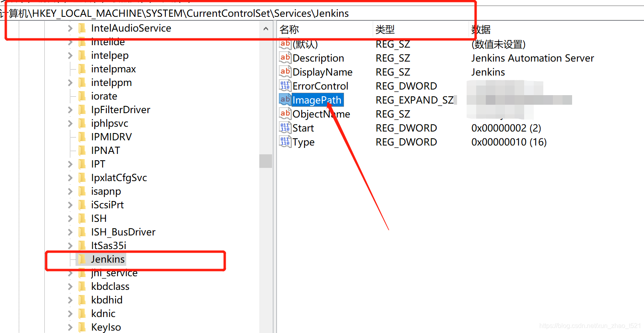Viewport: 644px width, 333px height.
Task: Click the folder icon next to iScsiPrt
Action: pos(82,205)
